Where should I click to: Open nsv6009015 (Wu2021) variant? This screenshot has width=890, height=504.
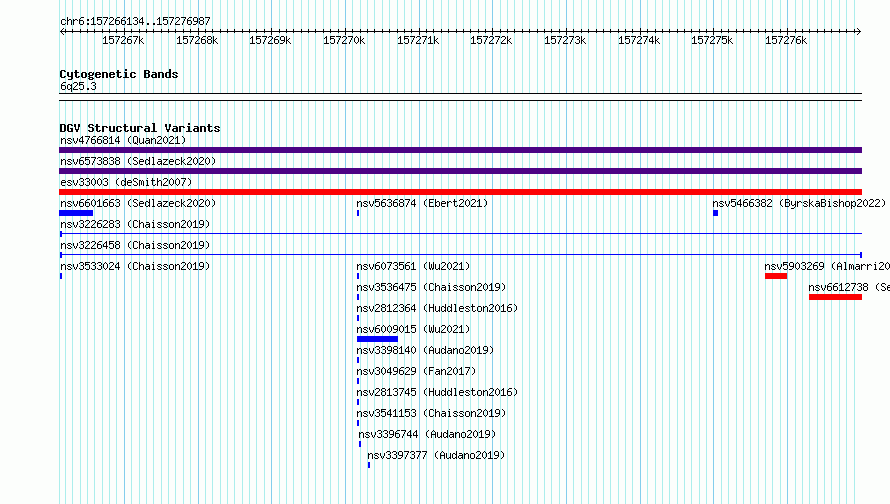pyautogui.click(x=413, y=329)
